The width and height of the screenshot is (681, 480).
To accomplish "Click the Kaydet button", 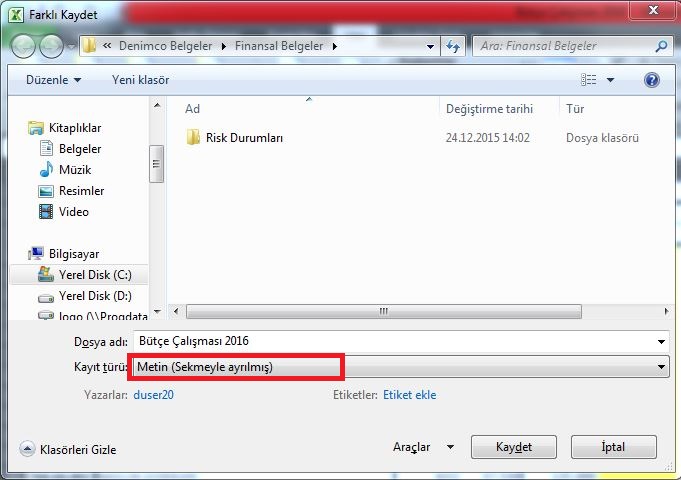I will point(513,447).
